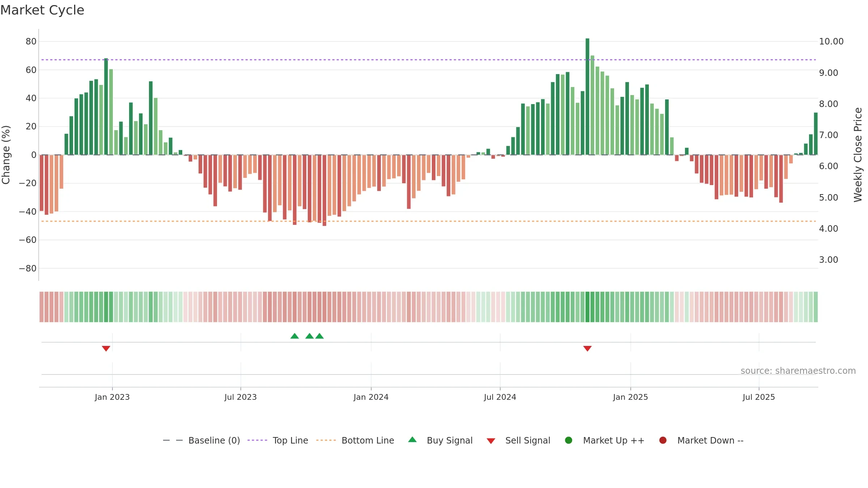Toggle the Top Line legend entry

coord(278,440)
